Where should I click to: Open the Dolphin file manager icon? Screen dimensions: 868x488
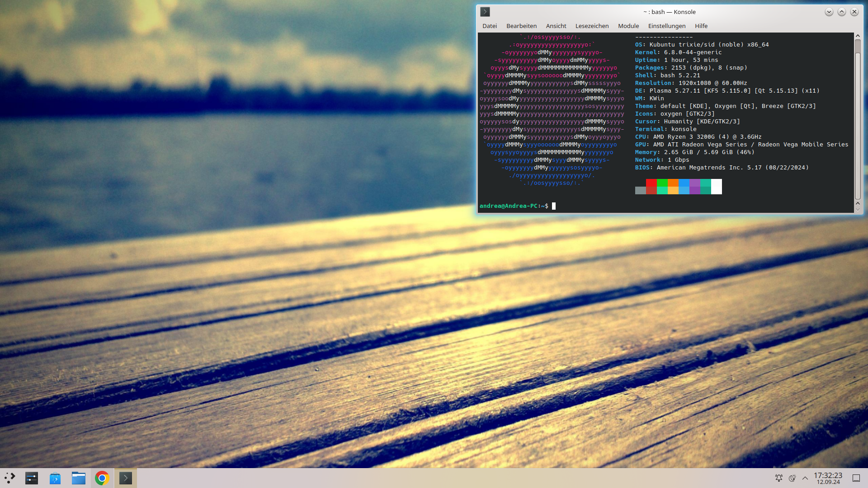(79, 478)
